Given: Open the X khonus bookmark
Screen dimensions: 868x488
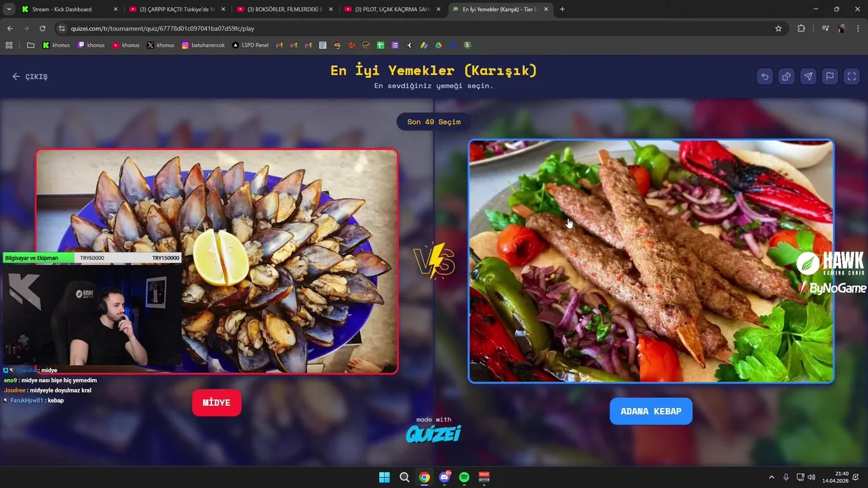Looking at the screenshot, I should (161, 45).
